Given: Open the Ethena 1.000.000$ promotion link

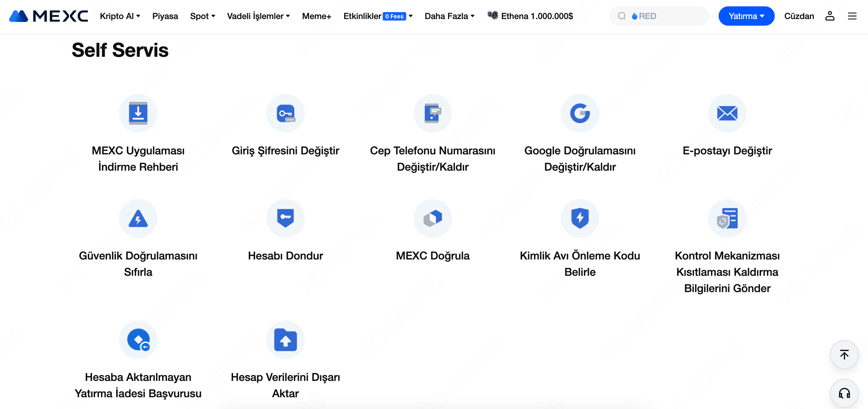Looking at the screenshot, I should (537, 16).
